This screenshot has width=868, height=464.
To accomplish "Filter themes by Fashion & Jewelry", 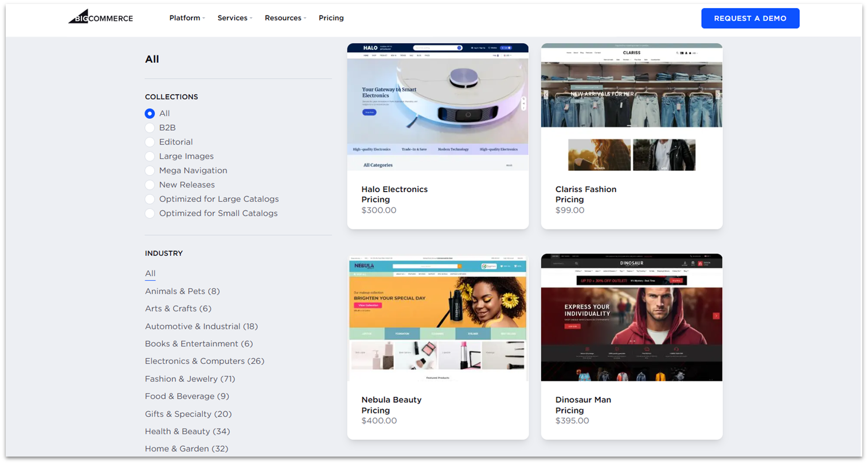I will tap(190, 379).
